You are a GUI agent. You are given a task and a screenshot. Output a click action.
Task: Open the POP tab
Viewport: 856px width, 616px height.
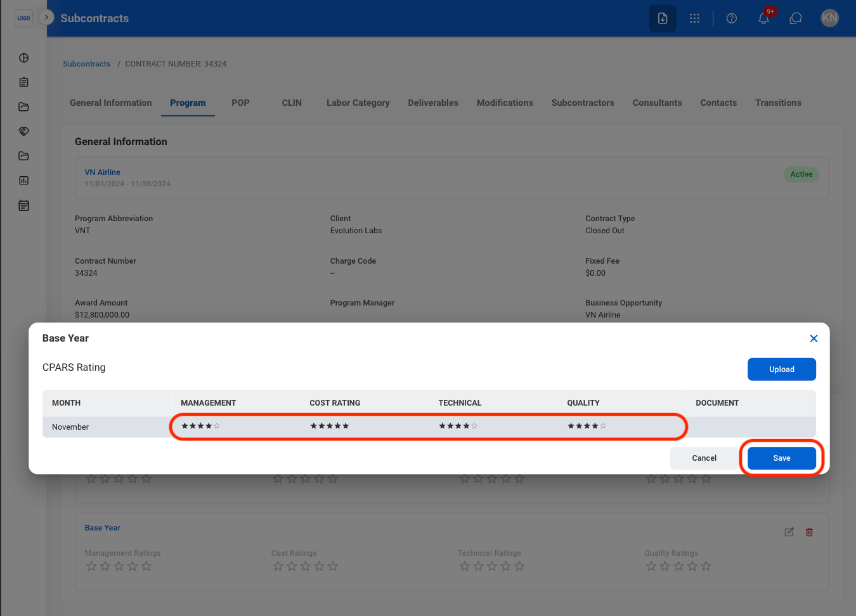point(240,103)
